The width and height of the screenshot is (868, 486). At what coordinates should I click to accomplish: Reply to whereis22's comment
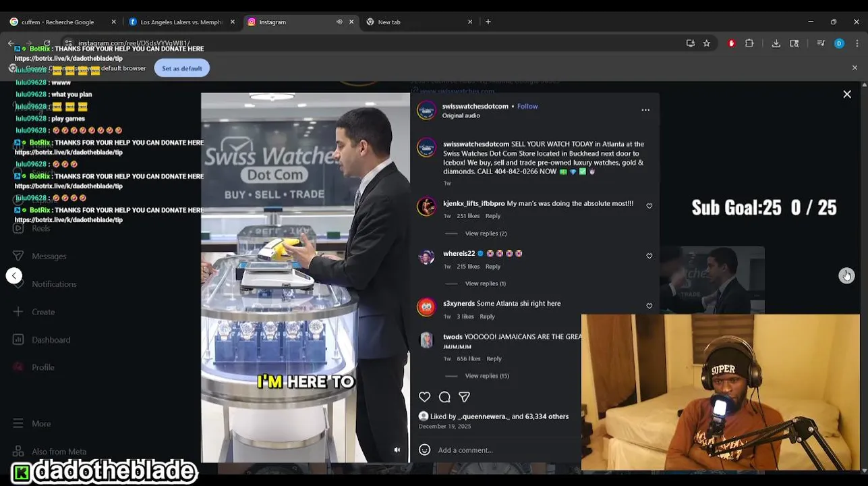coord(493,267)
